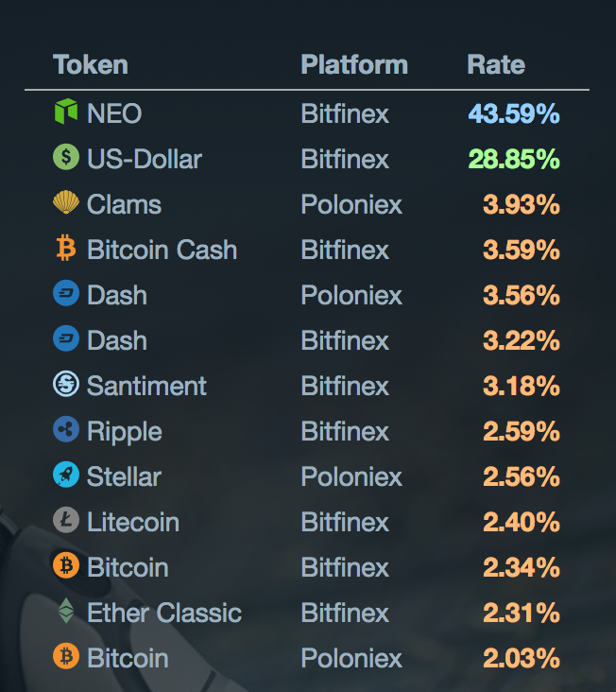Click Poloniex platform in the Clams row
Image resolution: width=616 pixels, height=692 pixels.
coord(351,204)
